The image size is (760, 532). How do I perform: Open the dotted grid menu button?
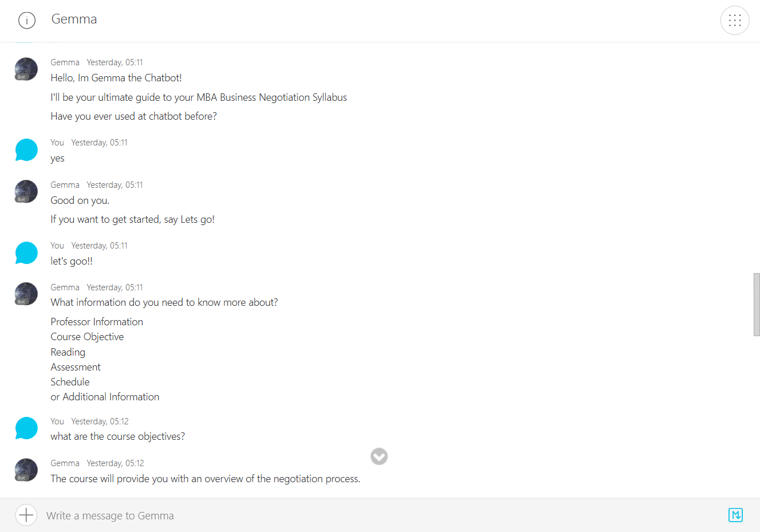(x=735, y=21)
